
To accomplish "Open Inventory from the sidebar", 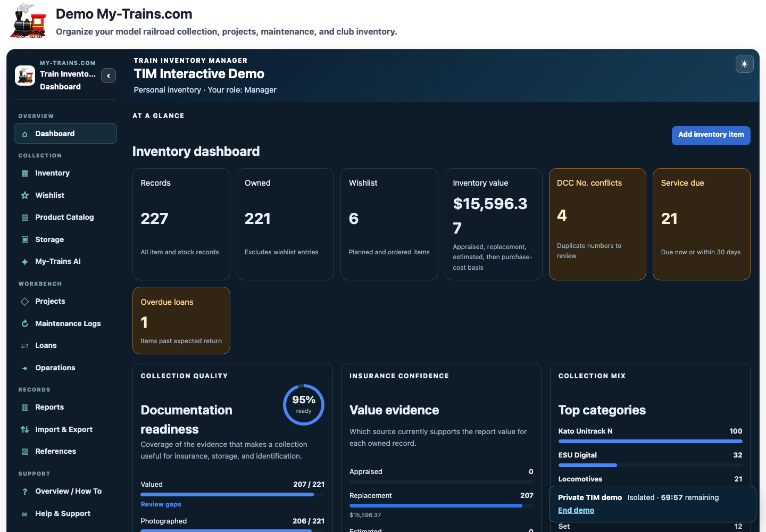I will click(65, 173).
